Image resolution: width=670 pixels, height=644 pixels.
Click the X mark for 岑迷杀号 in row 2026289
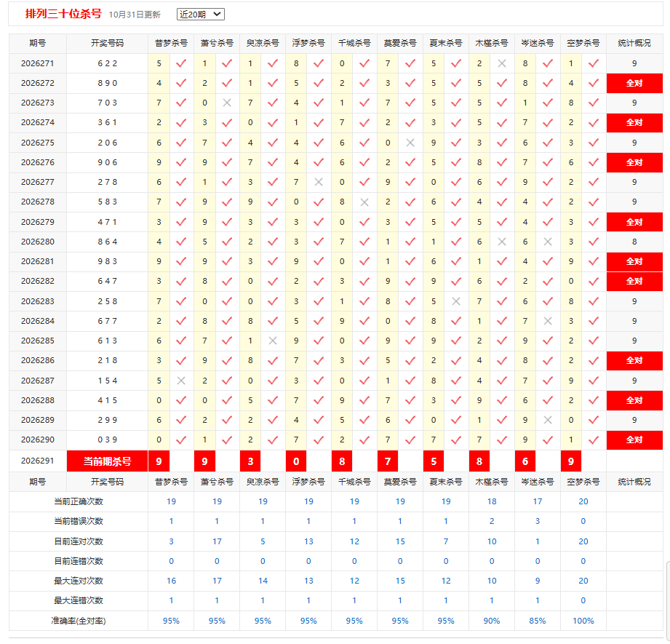coord(548,420)
